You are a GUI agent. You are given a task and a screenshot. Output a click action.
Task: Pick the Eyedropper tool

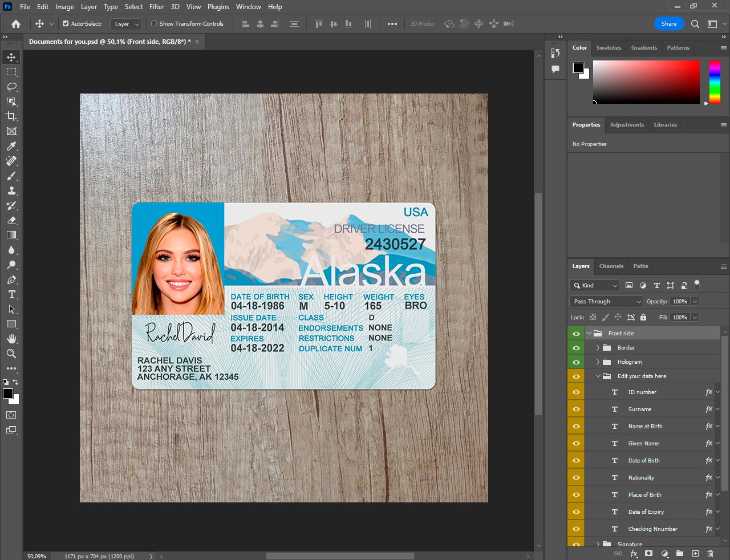click(x=11, y=146)
